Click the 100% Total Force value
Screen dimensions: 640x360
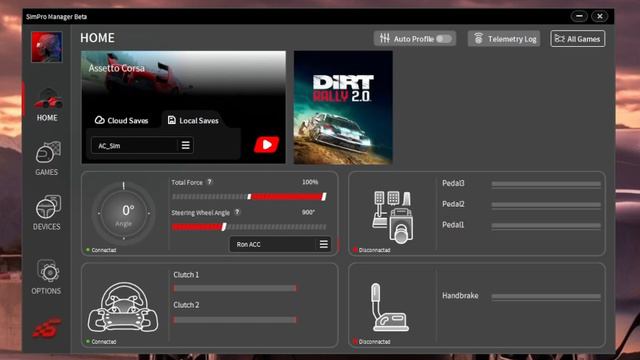pyautogui.click(x=310, y=182)
